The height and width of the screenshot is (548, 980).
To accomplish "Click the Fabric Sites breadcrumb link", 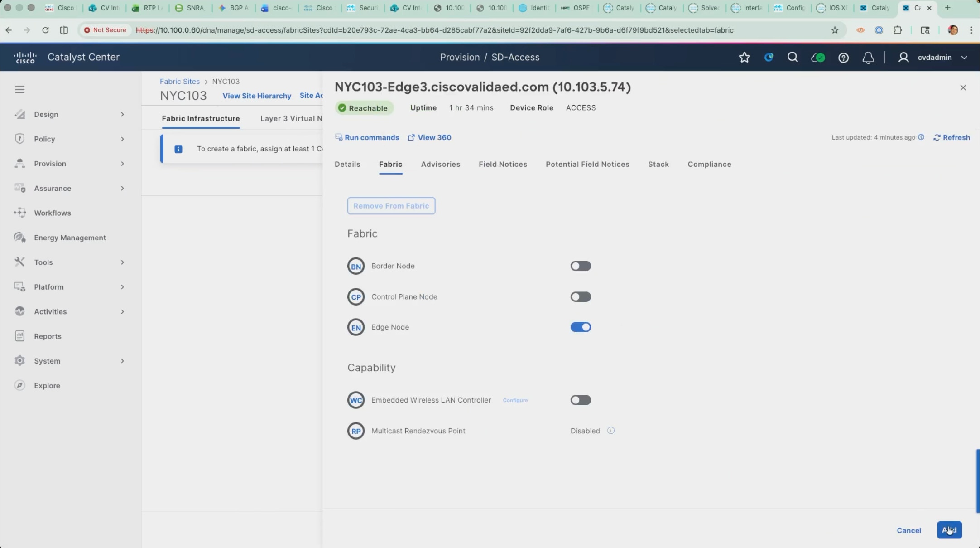I will coord(180,81).
